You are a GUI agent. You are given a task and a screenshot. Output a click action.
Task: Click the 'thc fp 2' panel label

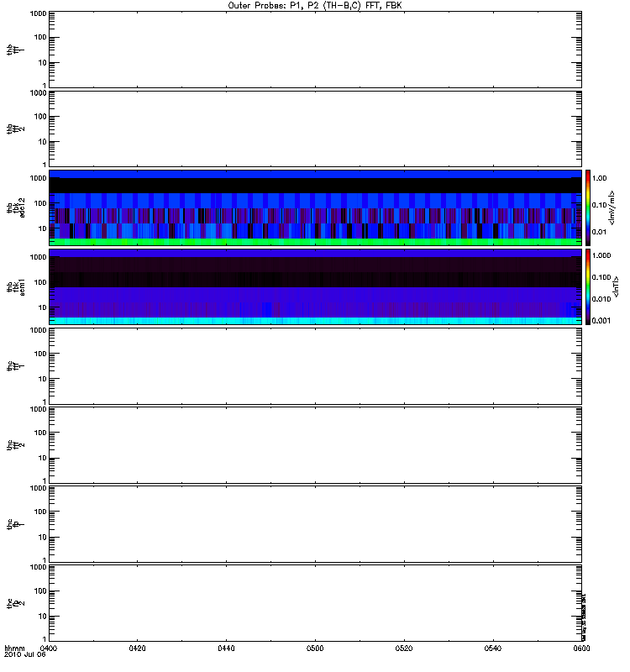click(x=15, y=603)
